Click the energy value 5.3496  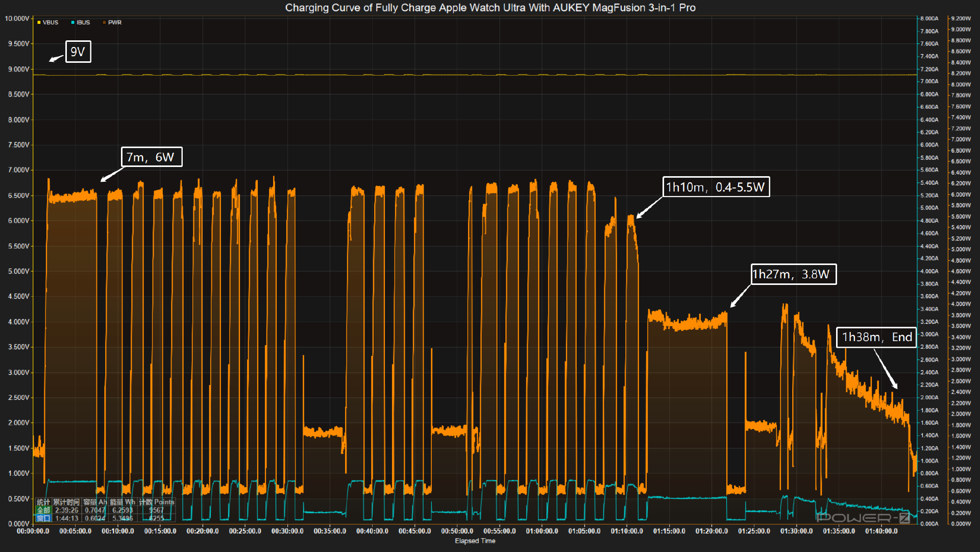[122, 518]
